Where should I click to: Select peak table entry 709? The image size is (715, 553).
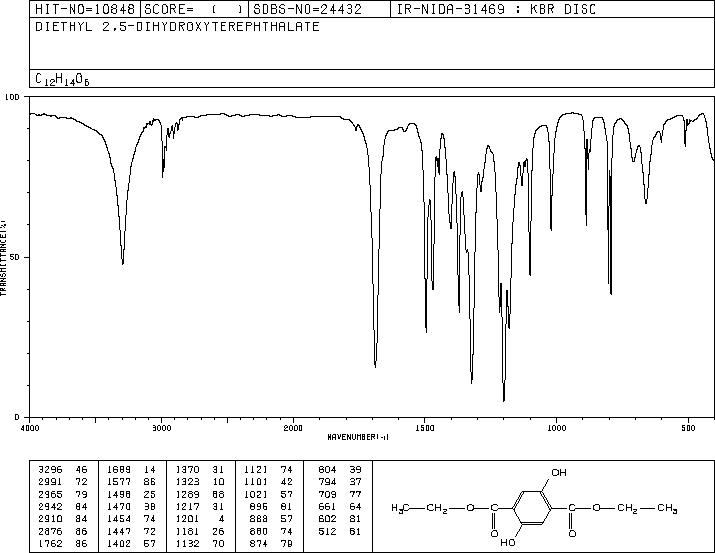[x=327, y=494]
